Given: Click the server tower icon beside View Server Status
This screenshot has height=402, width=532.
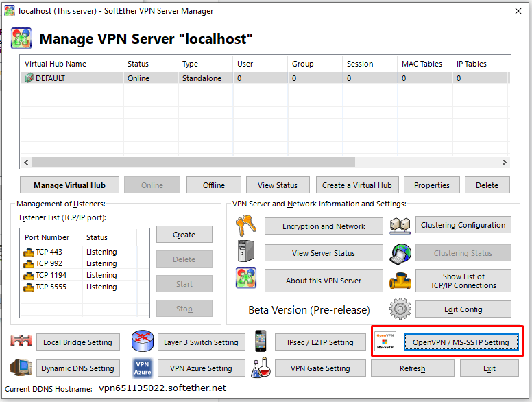Looking at the screenshot, I should [x=246, y=252].
